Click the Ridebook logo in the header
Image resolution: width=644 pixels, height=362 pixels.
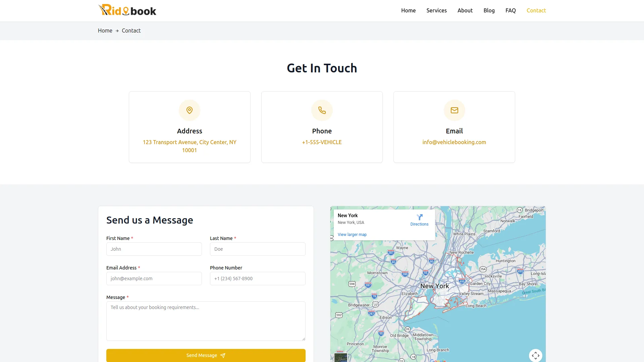pos(127,10)
